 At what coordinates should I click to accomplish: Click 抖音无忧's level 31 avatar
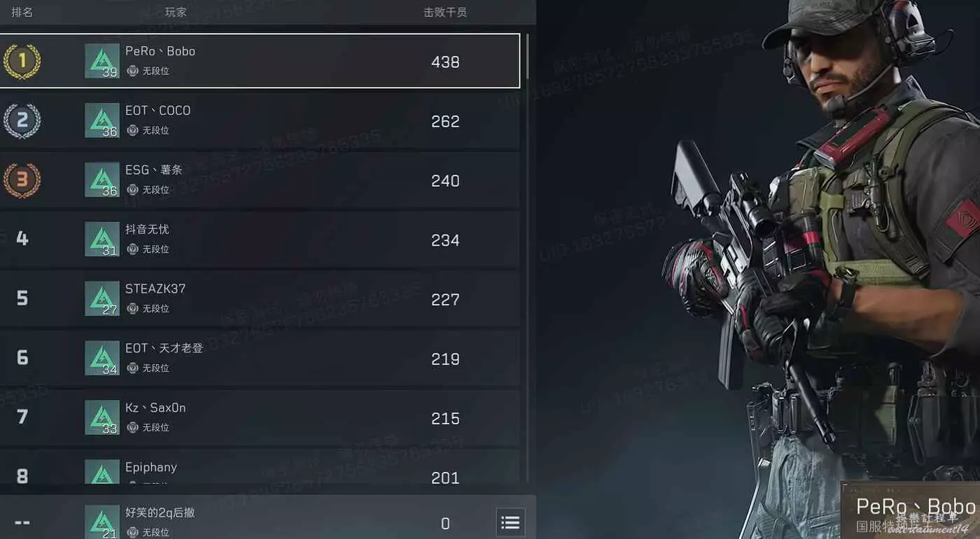pyautogui.click(x=102, y=239)
